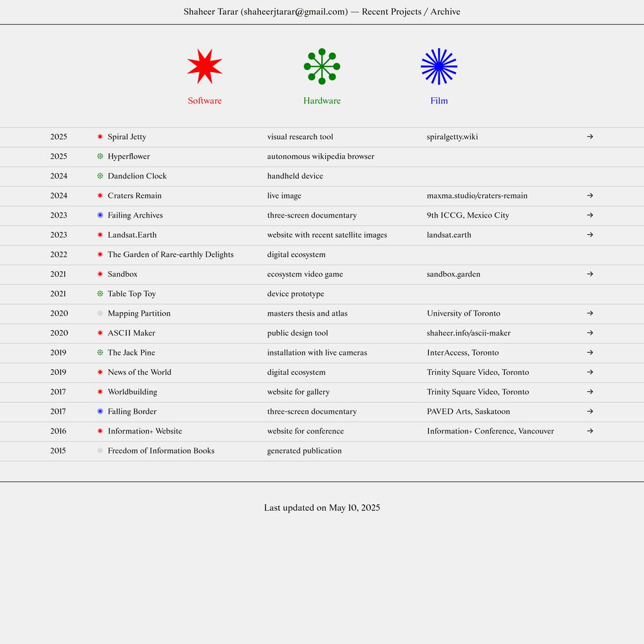Screen dimensions: 644x644
Task: Click year 2022 in Garden row
Action: (59, 254)
